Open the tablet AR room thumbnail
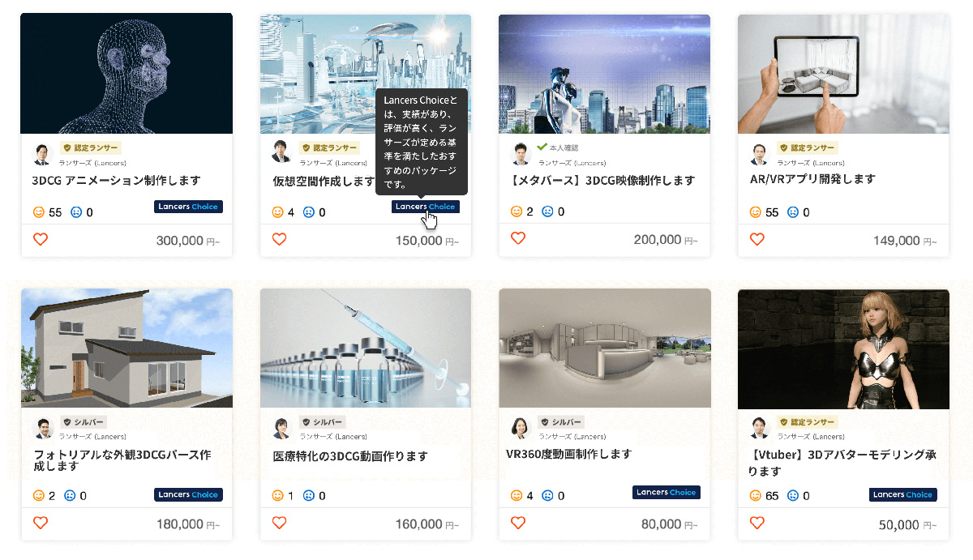 (843, 73)
